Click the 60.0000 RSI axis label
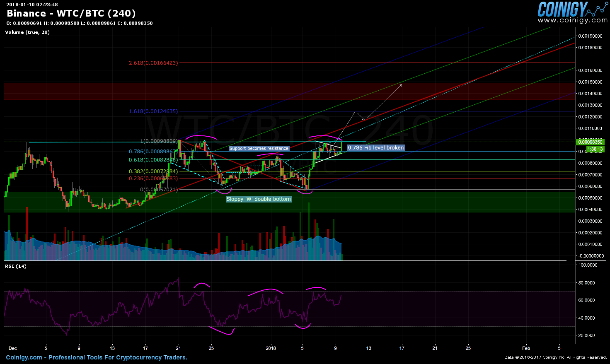The width and height of the screenshot is (610, 364). pos(586,300)
